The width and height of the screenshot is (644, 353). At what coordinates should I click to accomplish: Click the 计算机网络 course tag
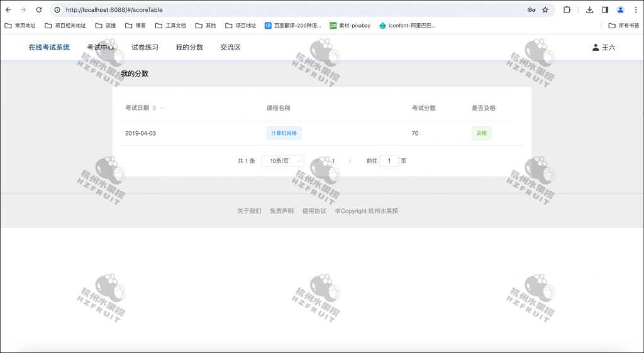(284, 133)
